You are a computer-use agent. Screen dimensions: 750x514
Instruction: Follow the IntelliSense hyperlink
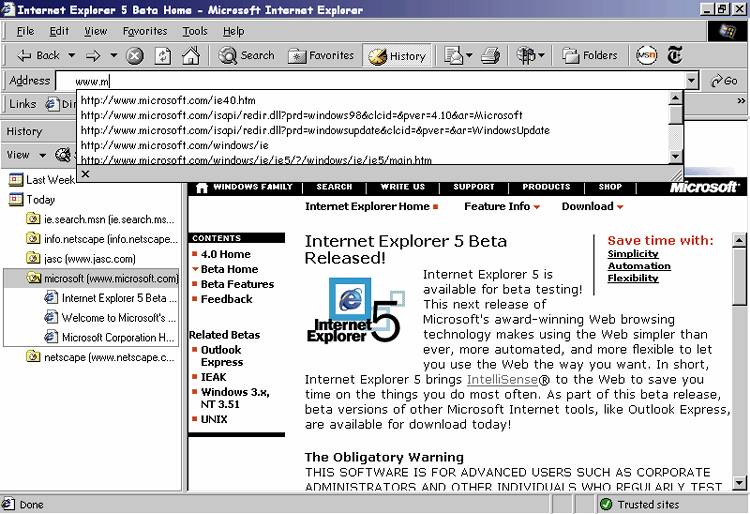click(502, 380)
